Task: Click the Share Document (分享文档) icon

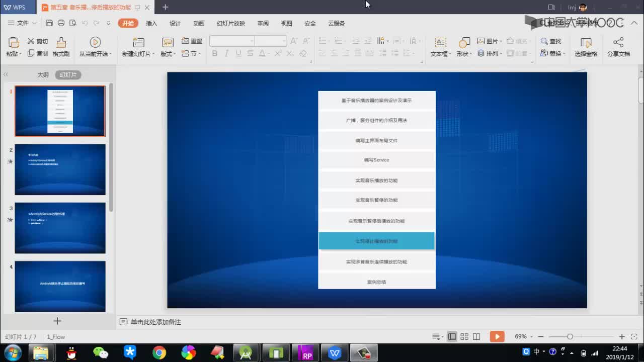Action: tap(618, 42)
